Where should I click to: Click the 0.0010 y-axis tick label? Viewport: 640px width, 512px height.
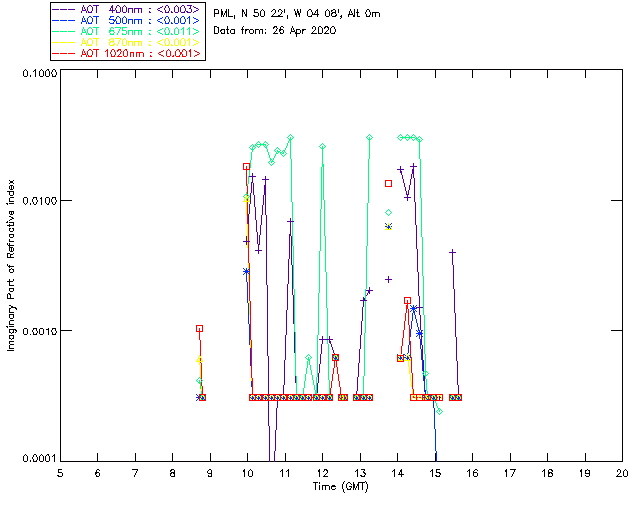(40, 331)
